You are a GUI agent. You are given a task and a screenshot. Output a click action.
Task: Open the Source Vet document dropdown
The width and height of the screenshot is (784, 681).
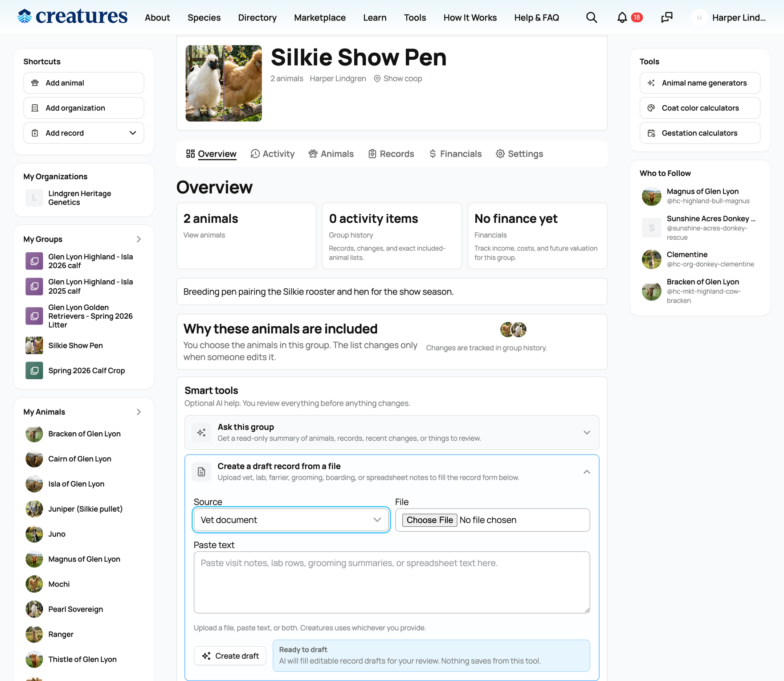pyautogui.click(x=291, y=520)
